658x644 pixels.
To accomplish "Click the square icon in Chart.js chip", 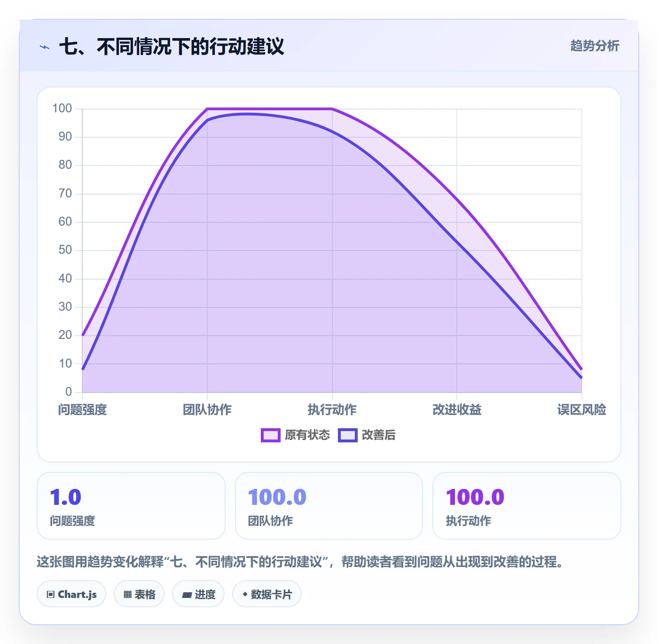I will pyautogui.click(x=51, y=595).
